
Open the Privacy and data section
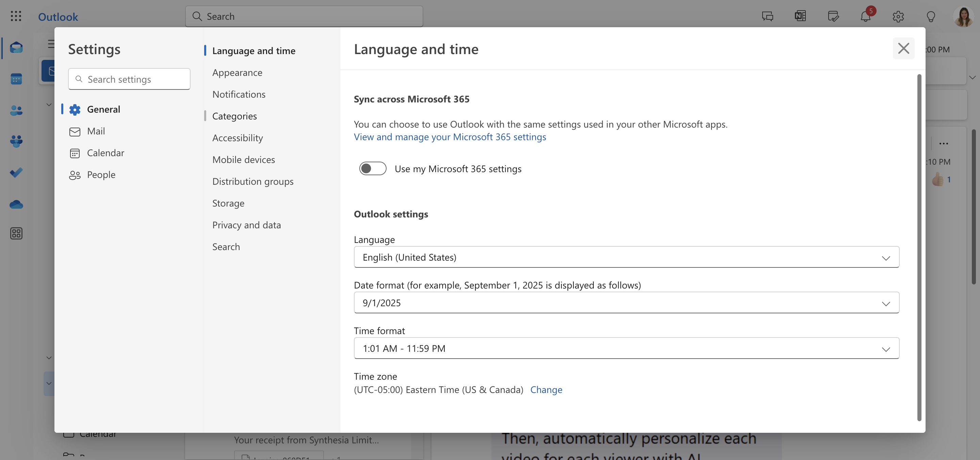coord(246,225)
